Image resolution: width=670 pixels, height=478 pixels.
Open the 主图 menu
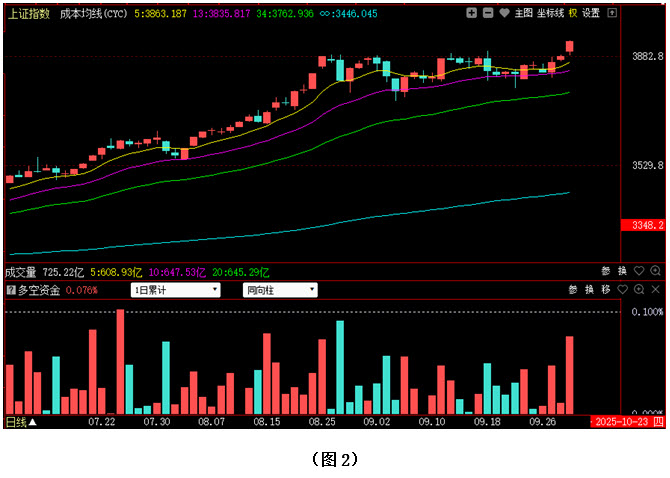tap(523, 14)
